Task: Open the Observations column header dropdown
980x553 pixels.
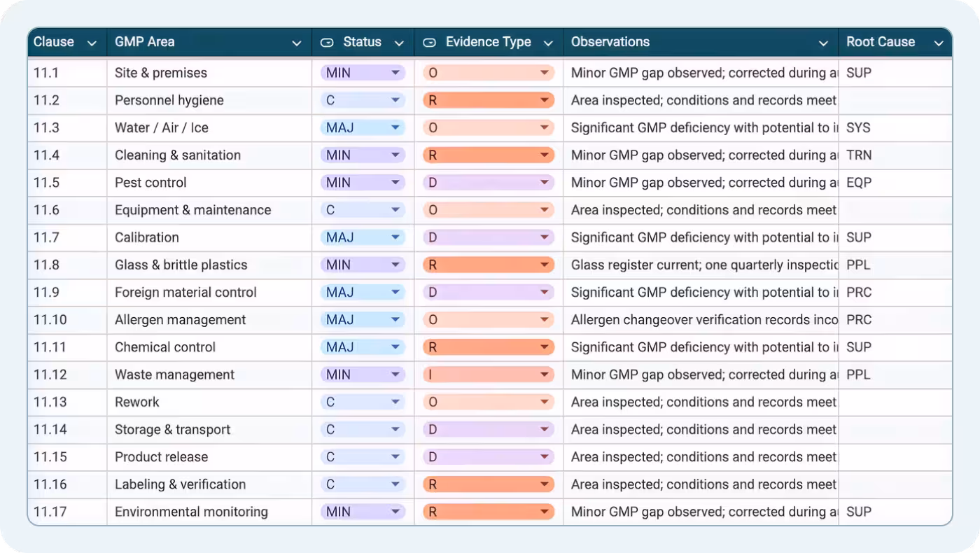Action: 824,42
